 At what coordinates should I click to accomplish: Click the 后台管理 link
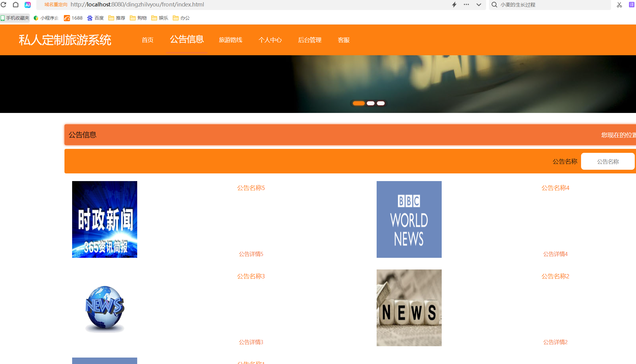point(310,40)
